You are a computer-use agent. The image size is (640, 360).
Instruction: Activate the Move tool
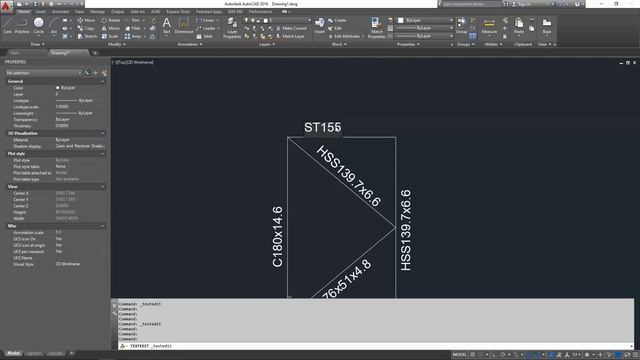[86, 20]
